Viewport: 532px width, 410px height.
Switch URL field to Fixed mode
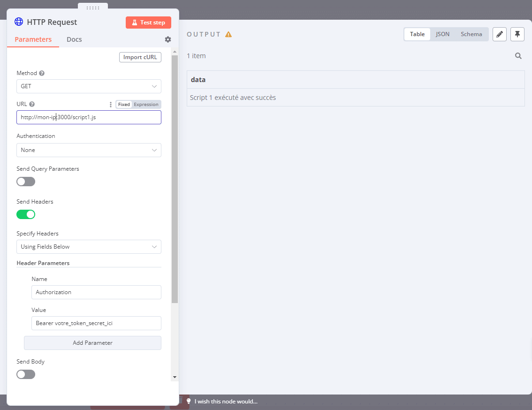coord(124,105)
